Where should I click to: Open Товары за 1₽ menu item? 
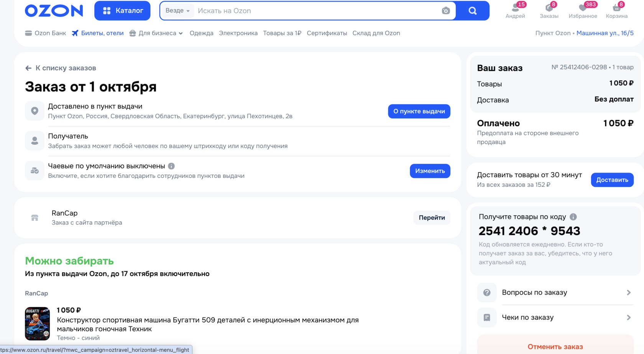click(282, 33)
